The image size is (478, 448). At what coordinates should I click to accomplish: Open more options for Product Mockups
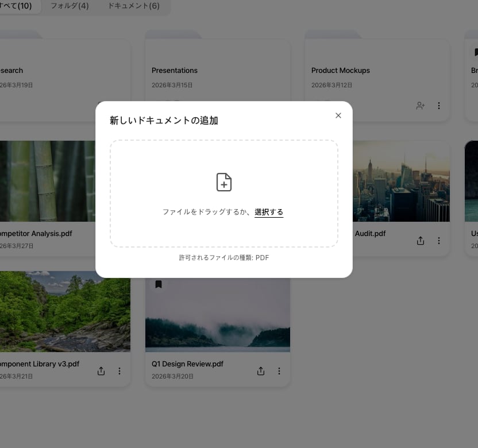tap(439, 106)
